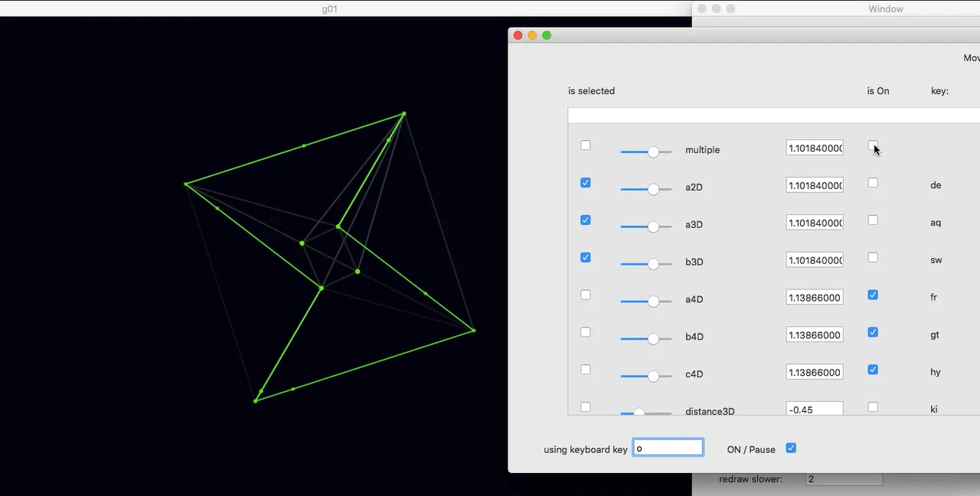
Task: Enable the 'is On' checkbox for a2D
Action: tap(873, 183)
